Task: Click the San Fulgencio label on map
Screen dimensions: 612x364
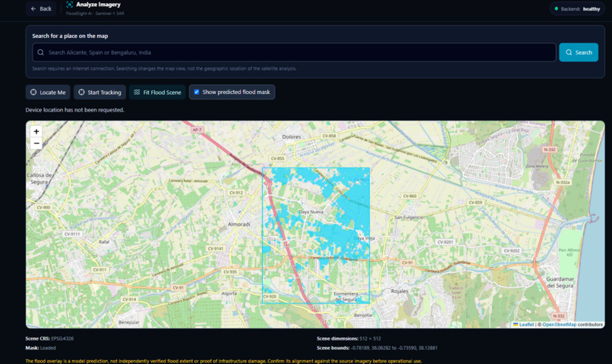Action: [x=409, y=217]
